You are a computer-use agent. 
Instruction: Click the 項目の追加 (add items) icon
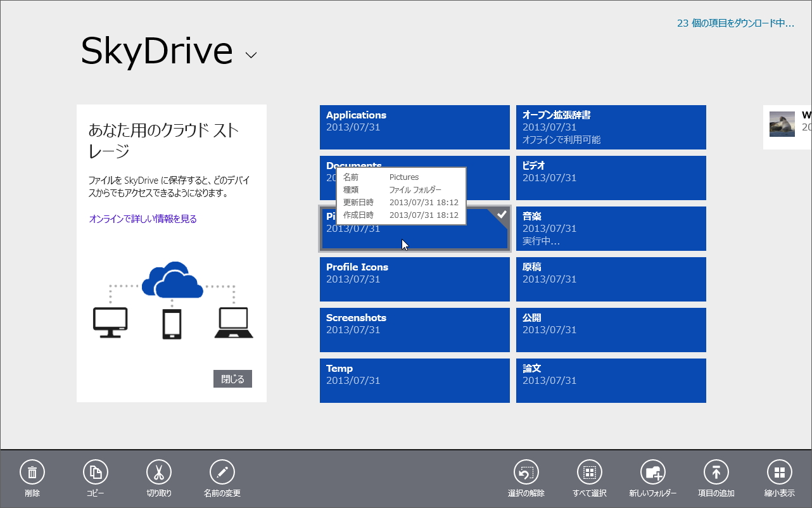point(716,472)
